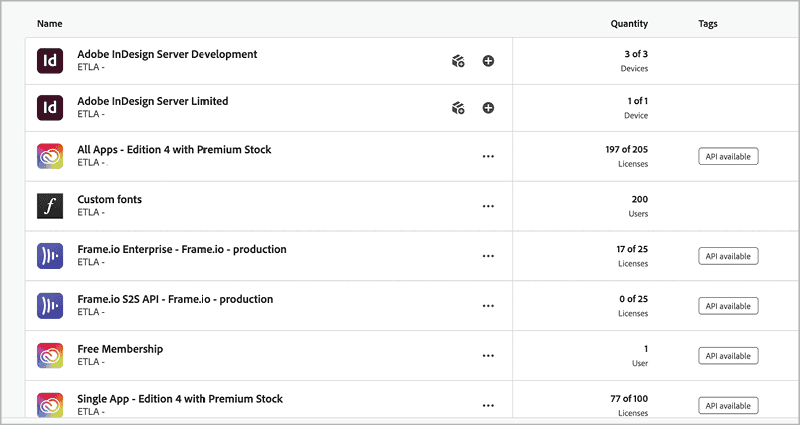Click the 0 of 25 quantity value
The height and width of the screenshot is (425, 800).
633,299
